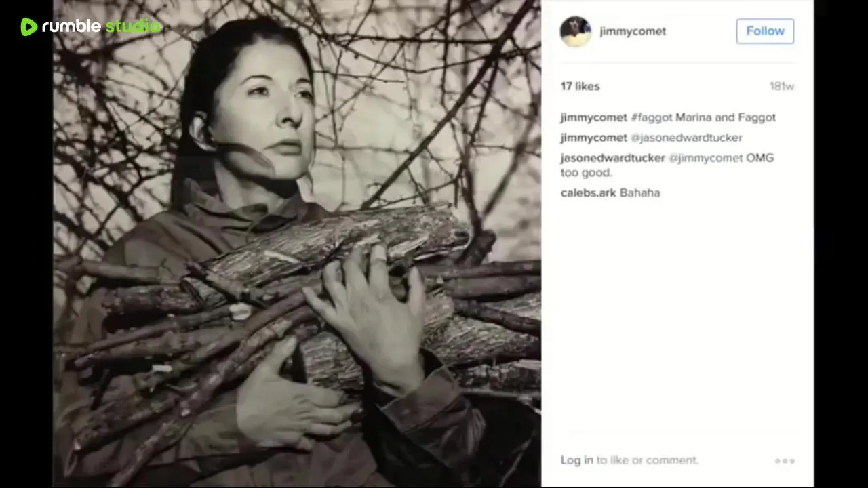Open jasonedwardtucker commenter profile name
The image size is (868, 488).
pyautogui.click(x=612, y=158)
